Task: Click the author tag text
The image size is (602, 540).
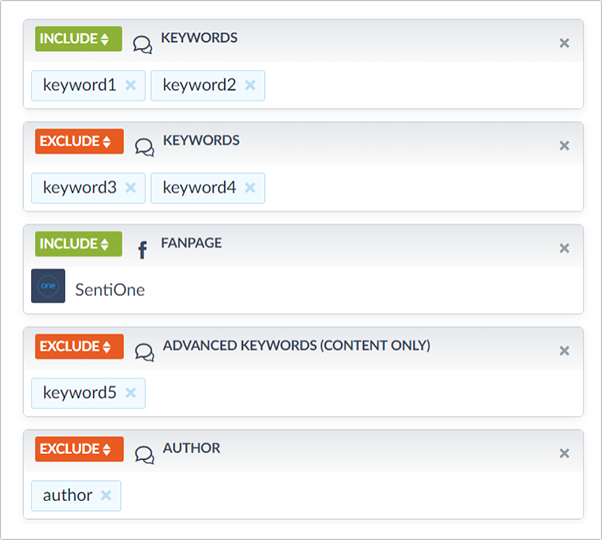Action: [x=68, y=495]
